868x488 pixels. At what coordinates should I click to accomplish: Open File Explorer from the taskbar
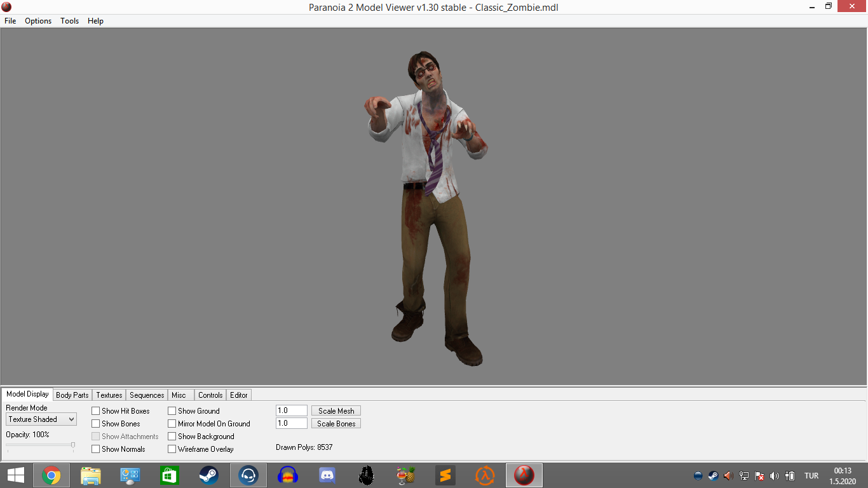(x=91, y=475)
